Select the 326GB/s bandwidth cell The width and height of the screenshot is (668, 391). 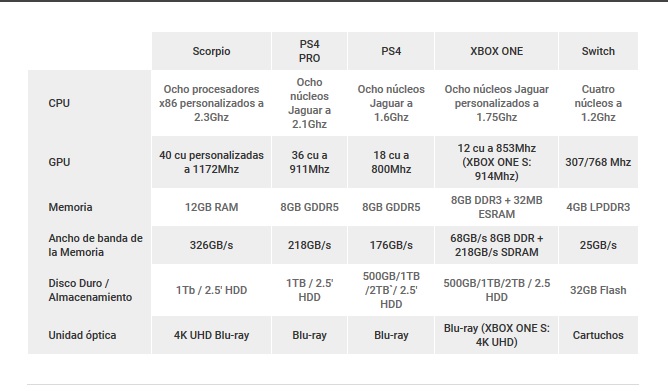[x=211, y=245]
